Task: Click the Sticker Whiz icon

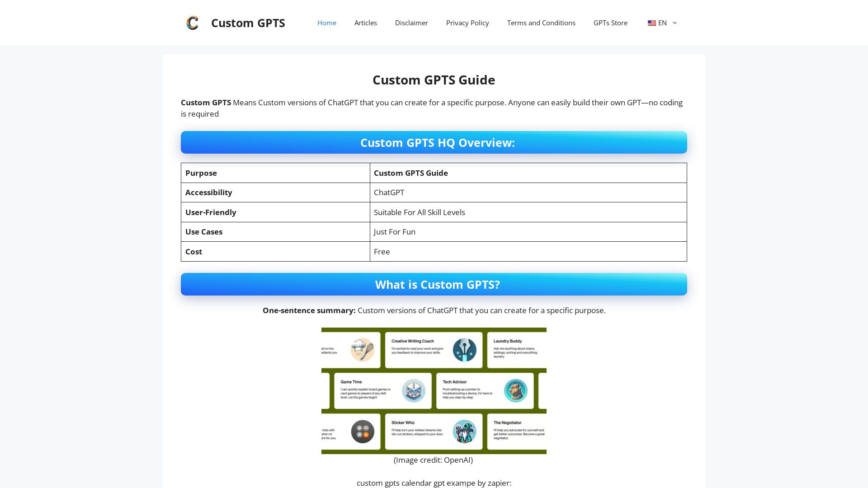Action: [x=464, y=432]
